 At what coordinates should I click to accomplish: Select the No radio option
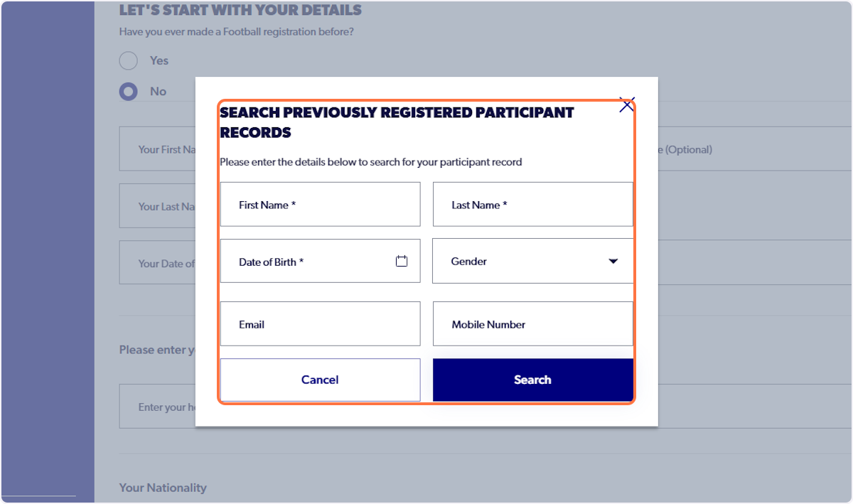coord(129,91)
